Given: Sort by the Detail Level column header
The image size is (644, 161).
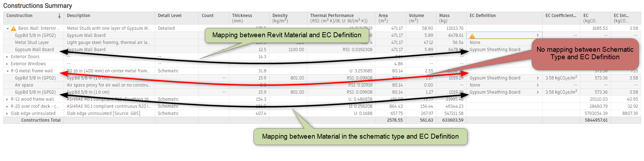Looking at the screenshot, I should tap(177, 18).
